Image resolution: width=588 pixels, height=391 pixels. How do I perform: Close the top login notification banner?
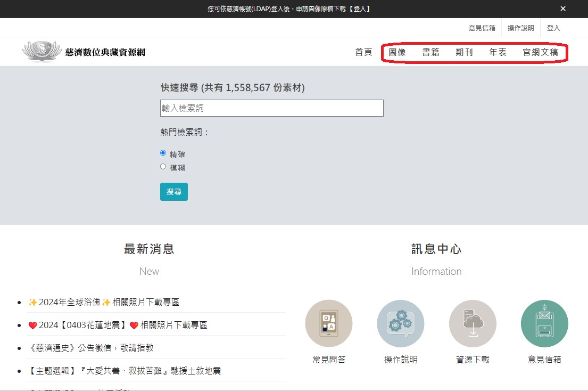click(x=563, y=9)
